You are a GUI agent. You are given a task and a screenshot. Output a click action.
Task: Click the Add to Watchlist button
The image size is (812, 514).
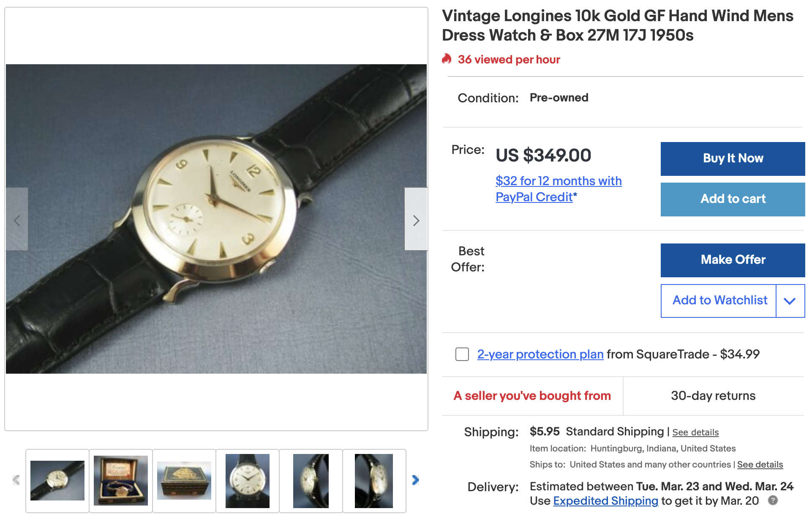pyautogui.click(x=719, y=301)
